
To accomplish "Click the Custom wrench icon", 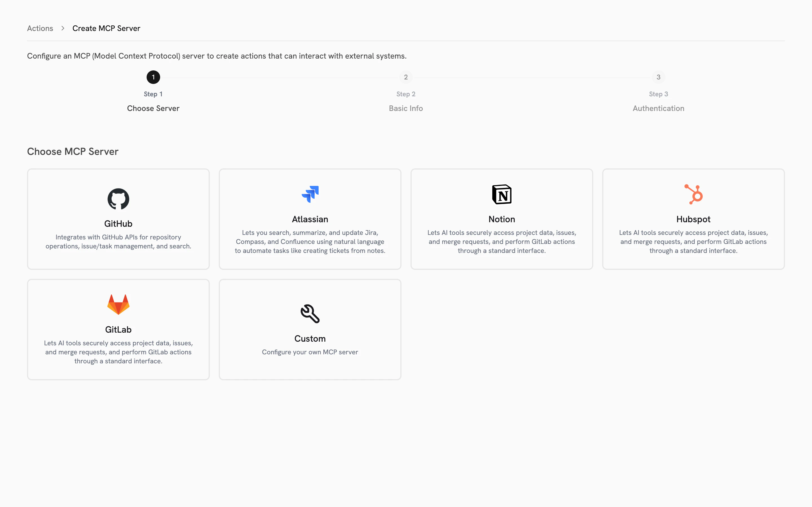I will [x=310, y=313].
